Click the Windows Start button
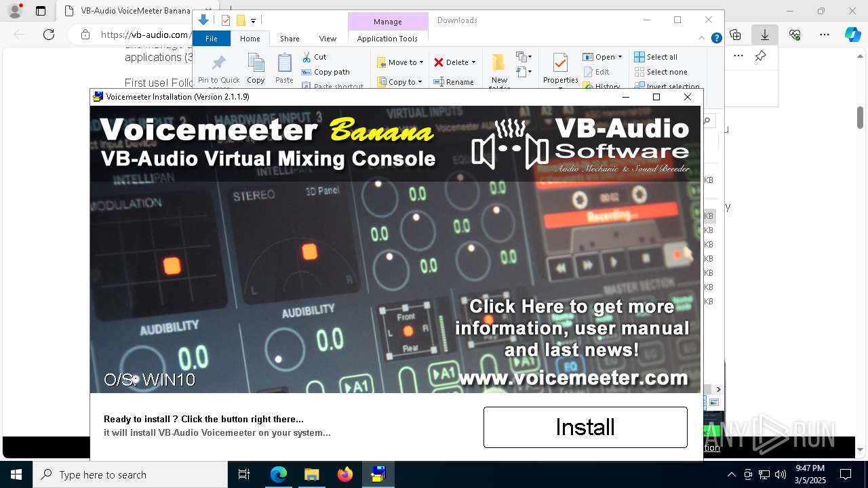 16,474
